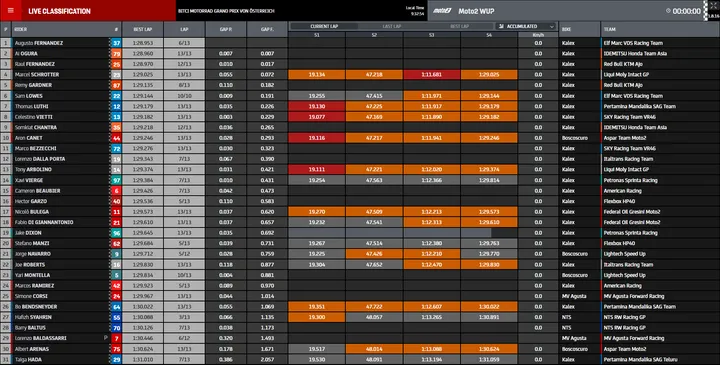Click the S1 sector column header
The width and height of the screenshot is (720, 365).
tap(317, 35)
